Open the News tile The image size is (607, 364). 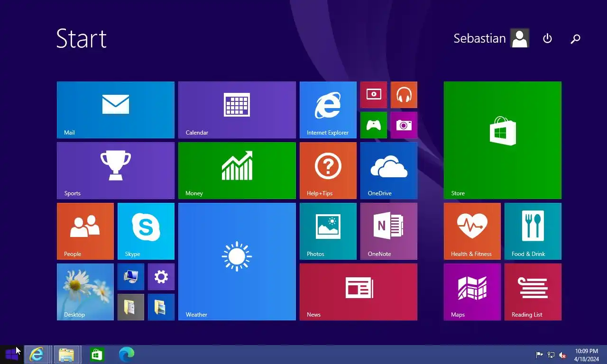click(359, 292)
